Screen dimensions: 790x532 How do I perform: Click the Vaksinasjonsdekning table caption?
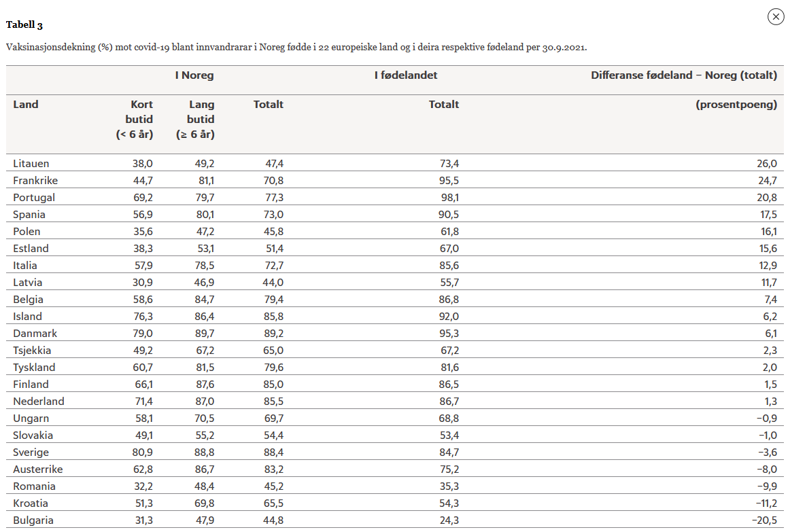click(296, 48)
